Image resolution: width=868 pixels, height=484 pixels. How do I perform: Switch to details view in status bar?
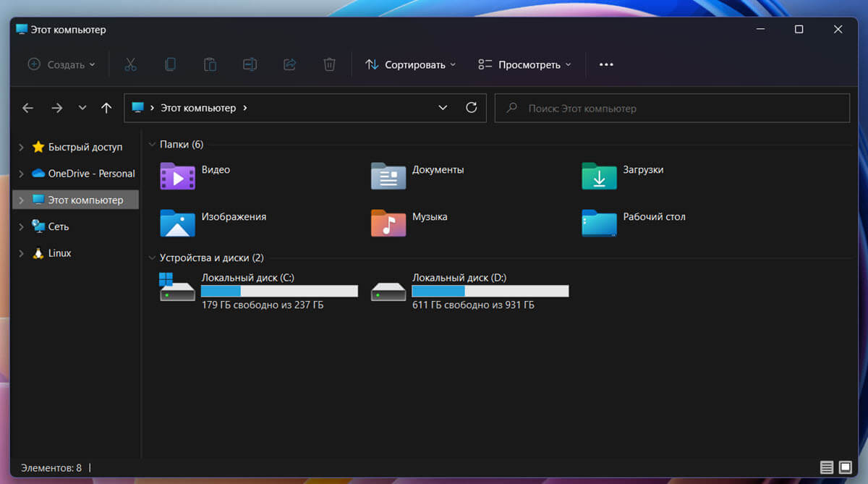pyautogui.click(x=827, y=467)
